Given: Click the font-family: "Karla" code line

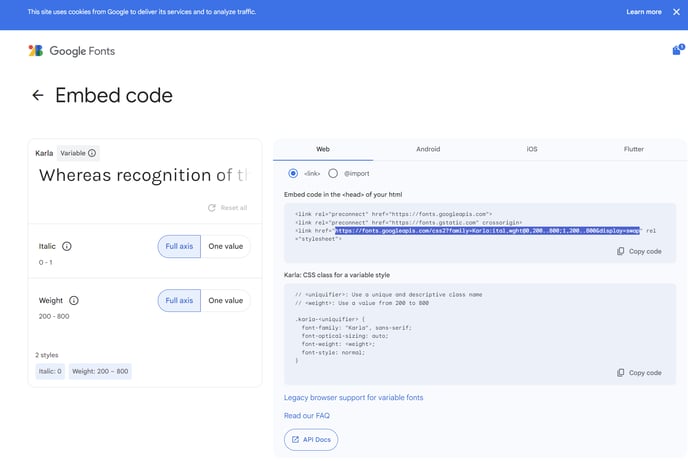Looking at the screenshot, I should pos(356,328).
